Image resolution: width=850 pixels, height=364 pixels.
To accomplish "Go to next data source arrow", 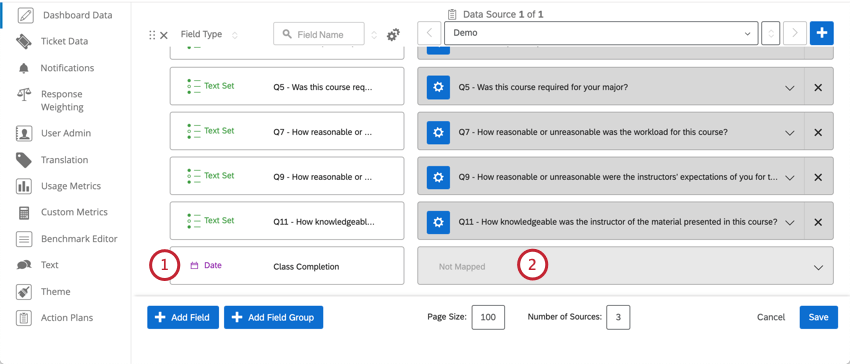I will point(795,33).
